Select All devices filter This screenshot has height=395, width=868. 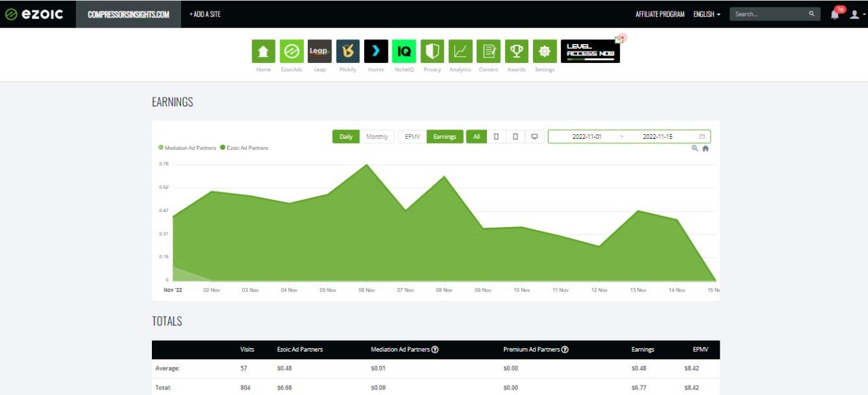coord(476,137)
